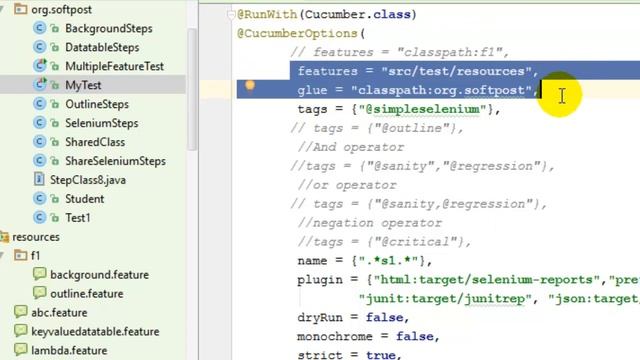This screenshot has width=640, height=360.
Task: Open outline.feature file
Action: click(87, 294)
